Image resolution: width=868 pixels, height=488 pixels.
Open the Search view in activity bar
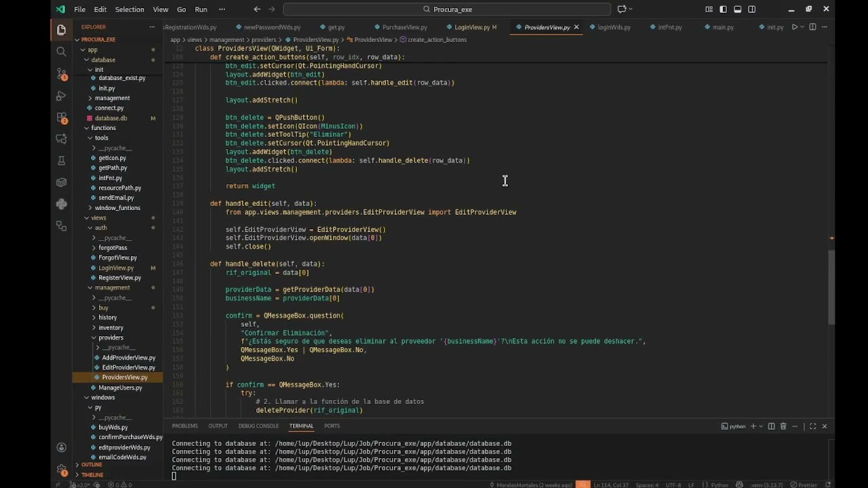tap(62, 52)
